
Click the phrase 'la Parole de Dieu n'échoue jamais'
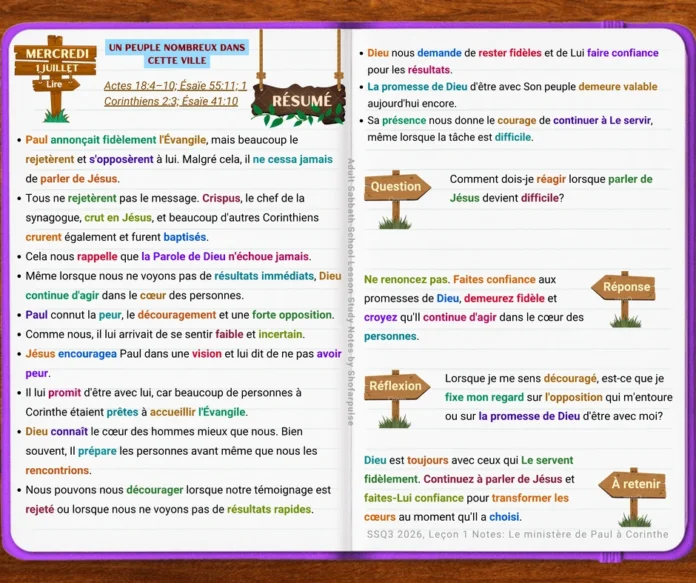225,257
